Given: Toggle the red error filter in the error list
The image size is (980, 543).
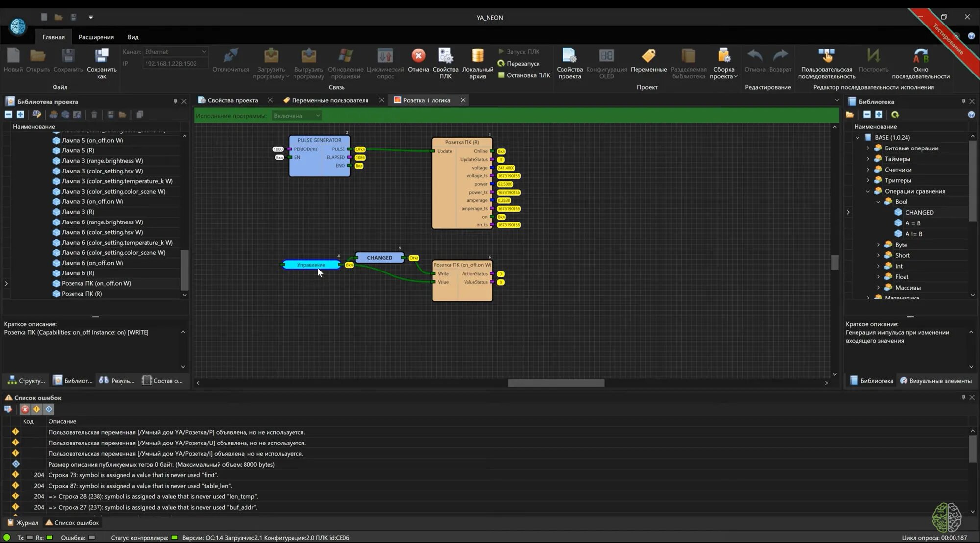Looking at the screenshot, I should coord(25,409).
